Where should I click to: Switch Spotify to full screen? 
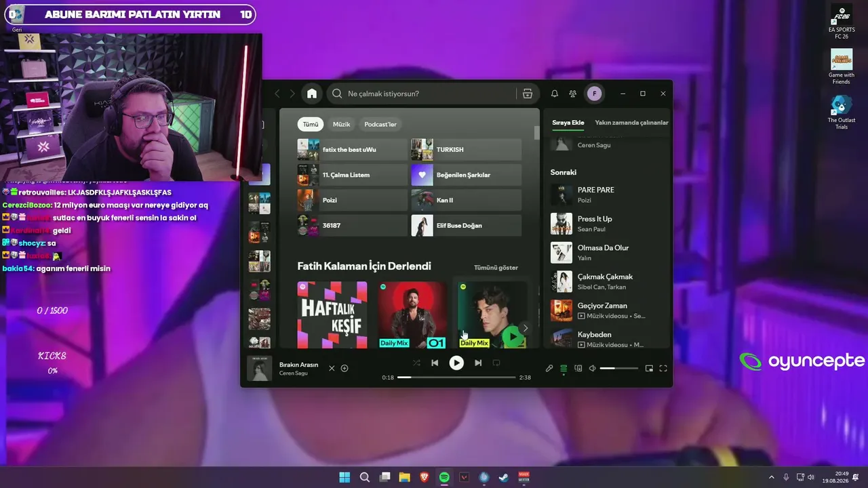663,368
